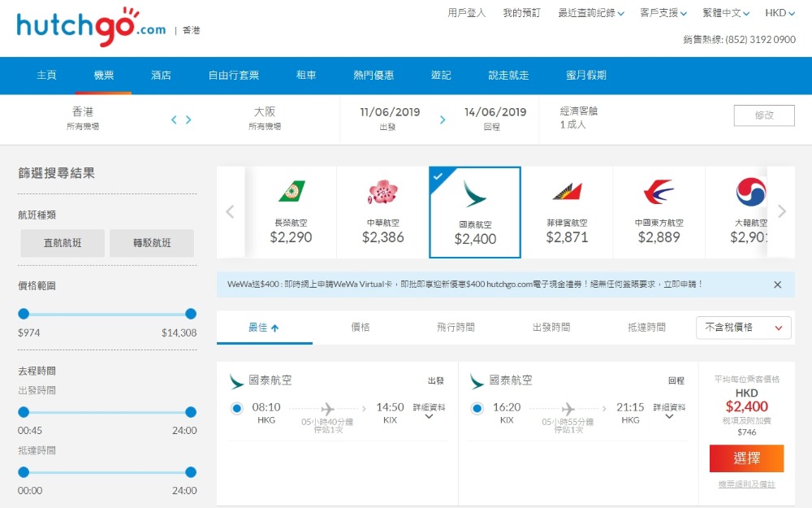812x508 pixels.
Task: Toggle the 轉駁航班 connecting flight filter
Action: pyautogui.click(x=152, y=243)
